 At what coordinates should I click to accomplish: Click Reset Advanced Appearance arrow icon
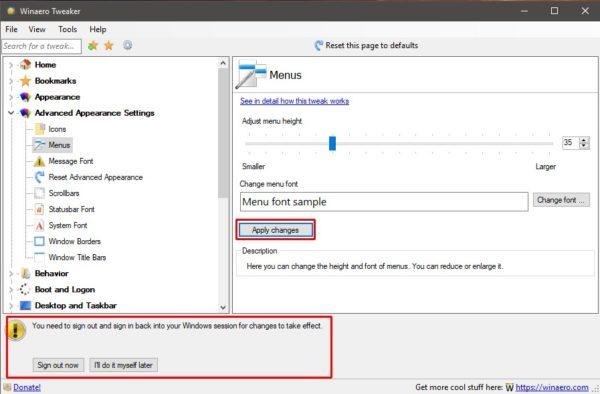click(x=39, y=177)
